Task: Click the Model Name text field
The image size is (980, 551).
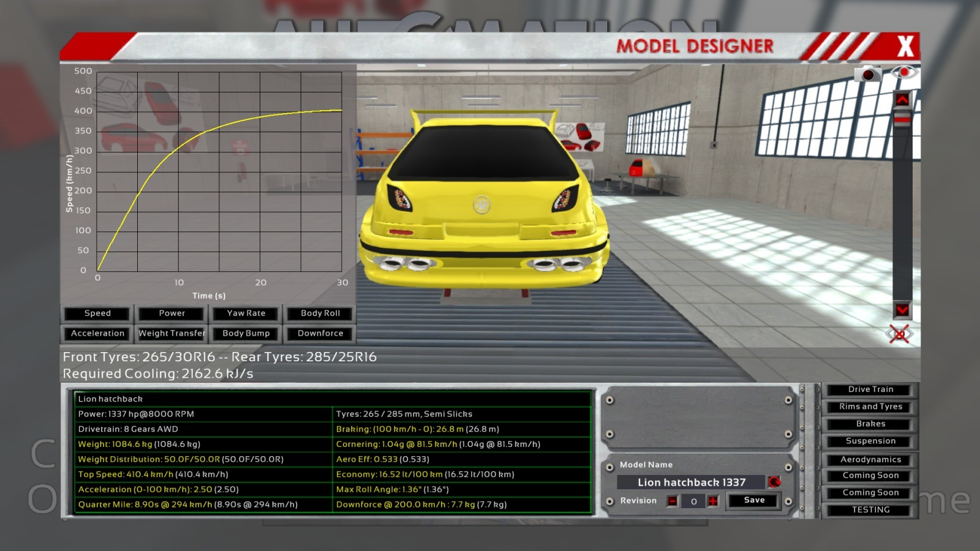Action: 691,482
